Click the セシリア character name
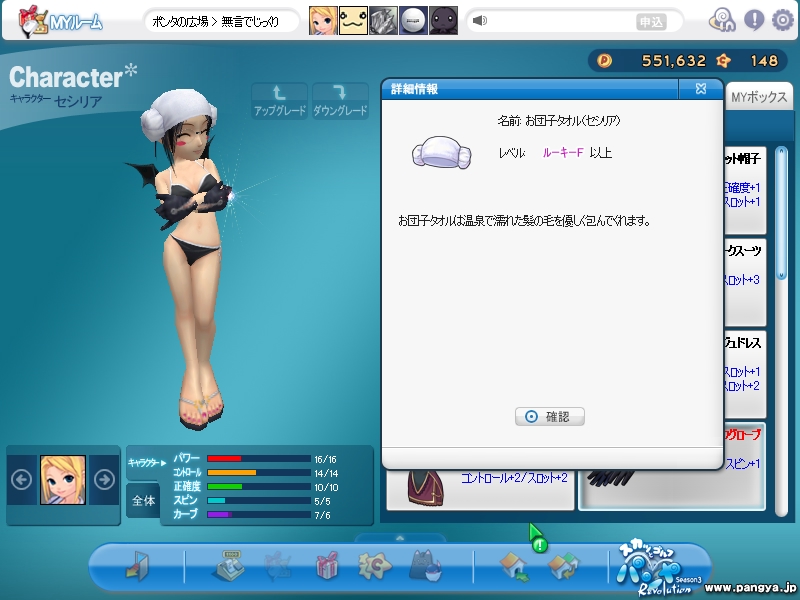The image size is (800, 600). click(78, 102)
